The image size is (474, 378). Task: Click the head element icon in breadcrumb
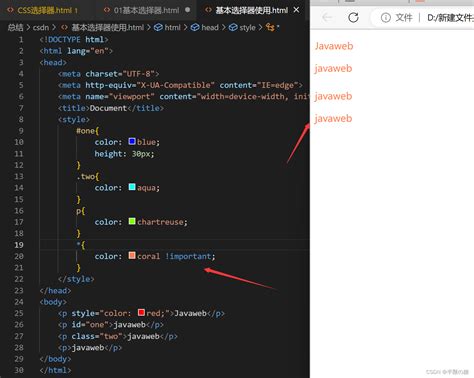(x=195, y=27)
